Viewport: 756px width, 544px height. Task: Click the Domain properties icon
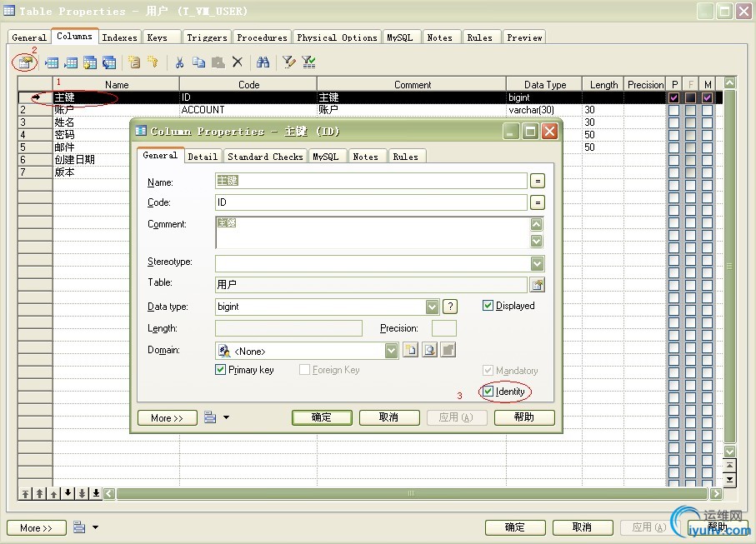tap(429, 350)
